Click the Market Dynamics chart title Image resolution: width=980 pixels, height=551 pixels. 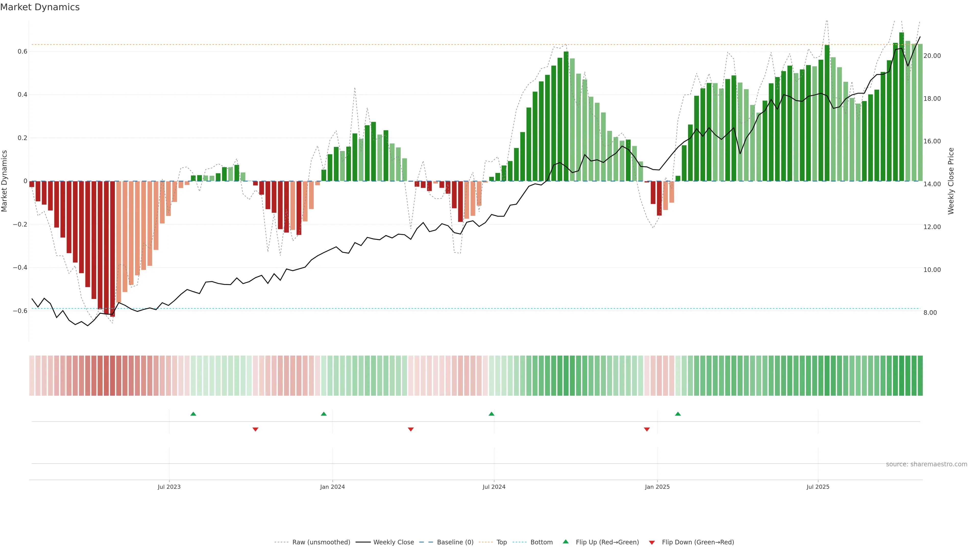coord(40,7)
